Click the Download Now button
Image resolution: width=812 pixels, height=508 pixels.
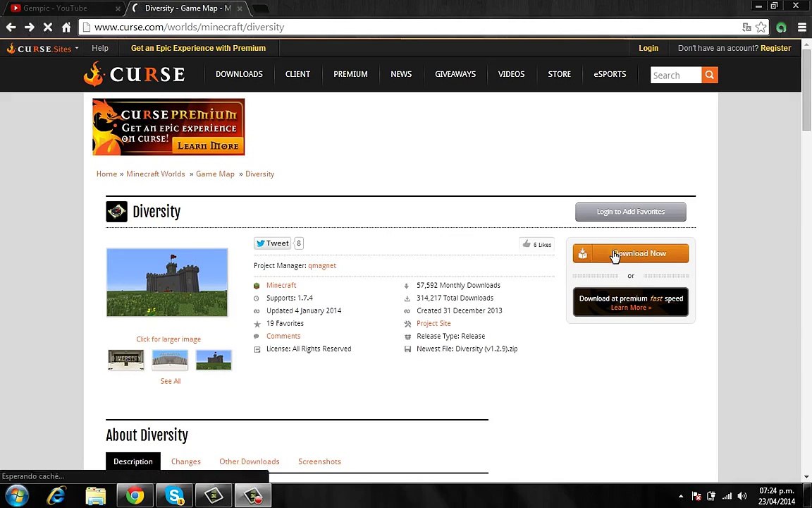pyautogui.click(x=630, y=253)
